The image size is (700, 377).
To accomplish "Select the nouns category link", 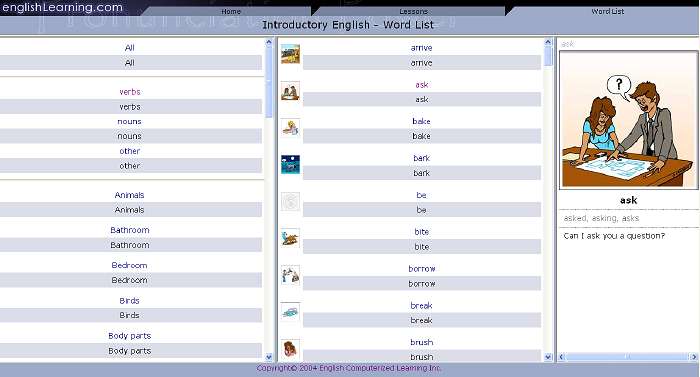I will click(x=129, y=121).
